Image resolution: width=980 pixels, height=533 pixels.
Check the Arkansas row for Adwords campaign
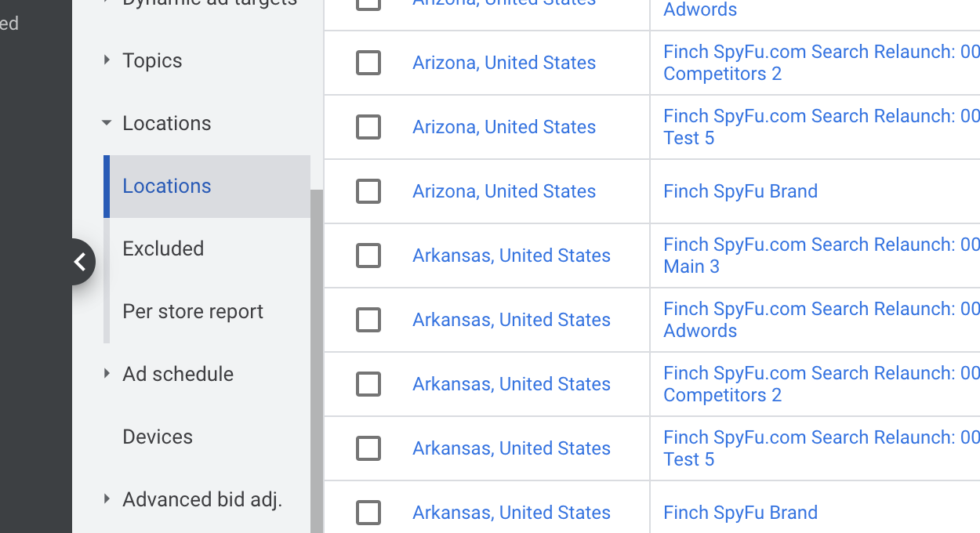coord(368,320)
